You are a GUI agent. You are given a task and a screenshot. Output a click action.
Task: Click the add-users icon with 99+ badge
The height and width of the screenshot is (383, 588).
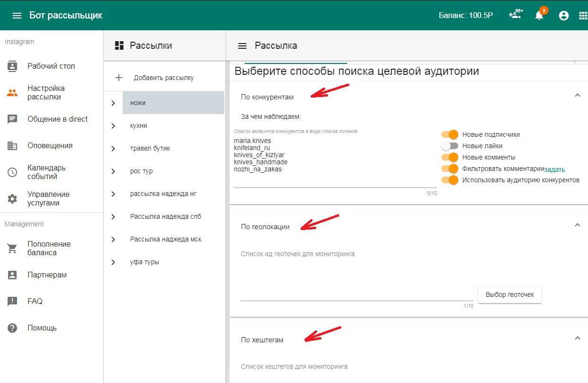click(x=514, y=15)
